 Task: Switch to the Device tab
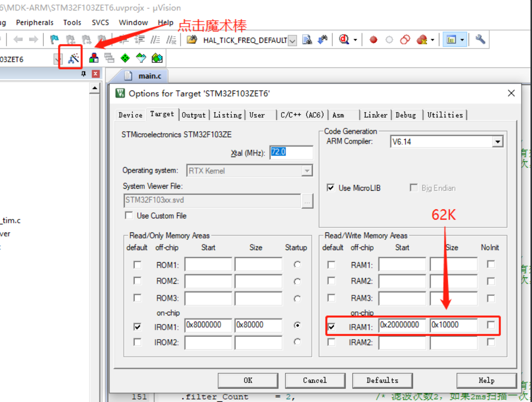tap(130, 115)
